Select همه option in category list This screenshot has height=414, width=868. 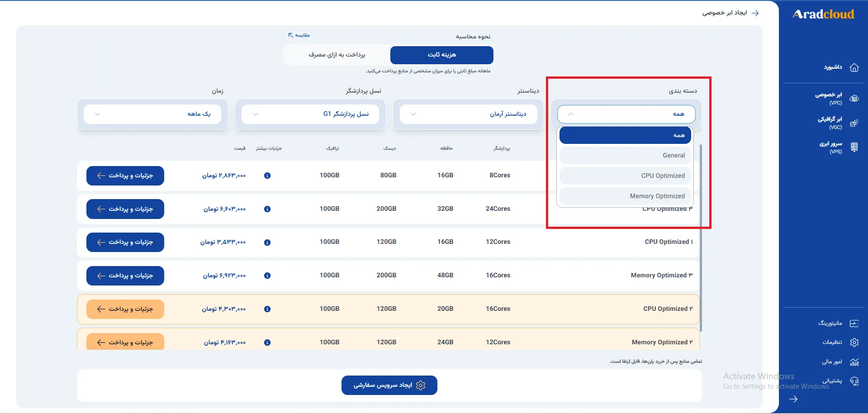625,135
